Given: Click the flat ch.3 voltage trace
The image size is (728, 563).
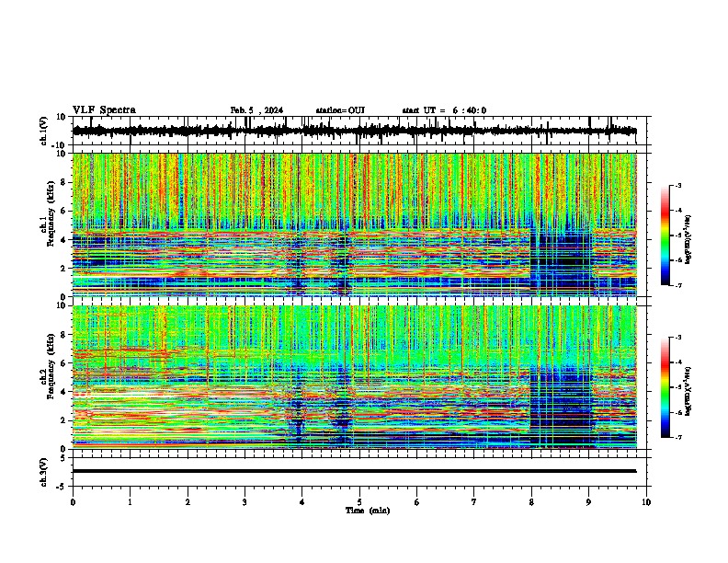Looking at the screenshot, I should [x=354, y=471].
